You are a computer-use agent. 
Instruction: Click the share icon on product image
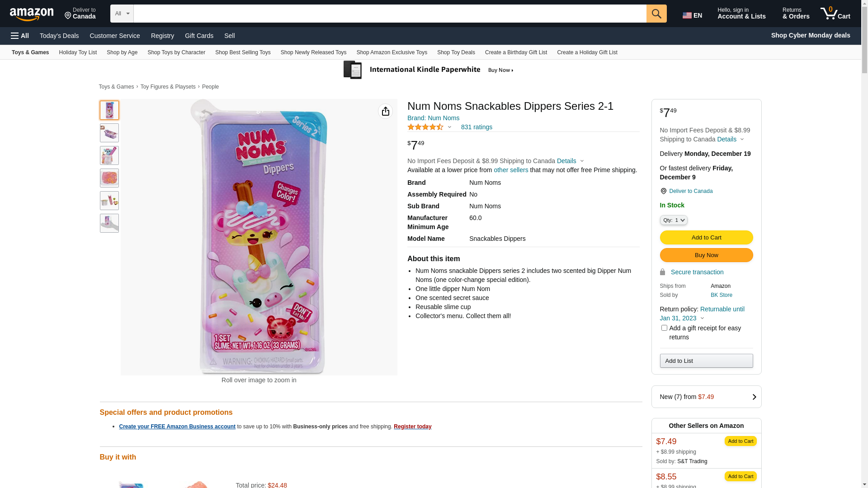(x=385, y=111)
